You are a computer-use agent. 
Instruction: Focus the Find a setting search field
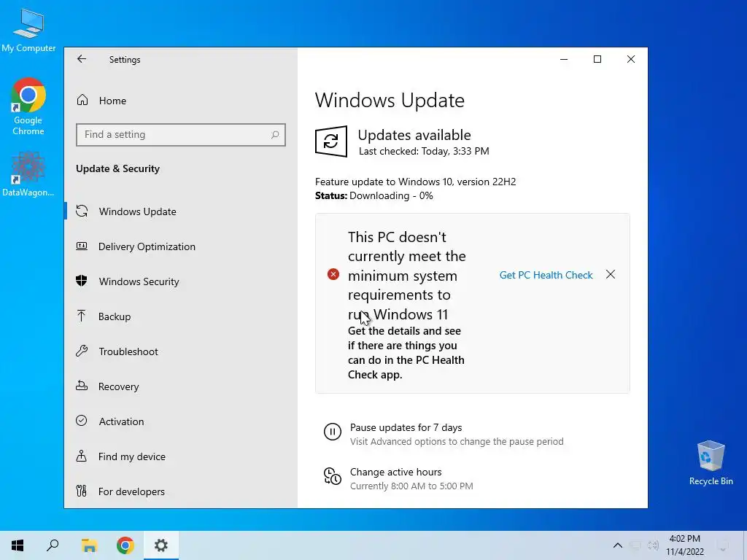point(181,135)
